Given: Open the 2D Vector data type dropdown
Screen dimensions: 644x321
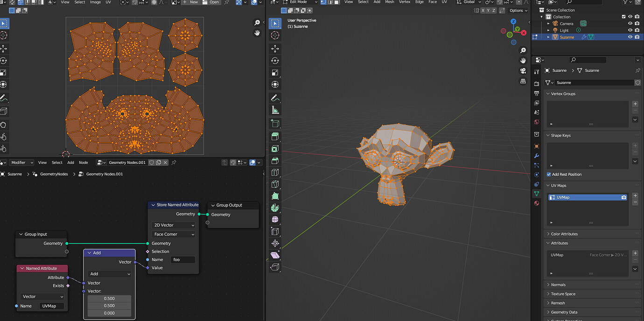Looking at the screenshot, I should [x=173, y=225].
